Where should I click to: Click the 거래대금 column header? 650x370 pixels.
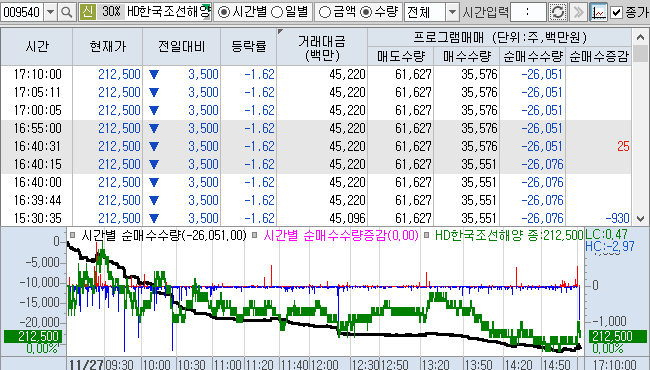pos(322,48)
